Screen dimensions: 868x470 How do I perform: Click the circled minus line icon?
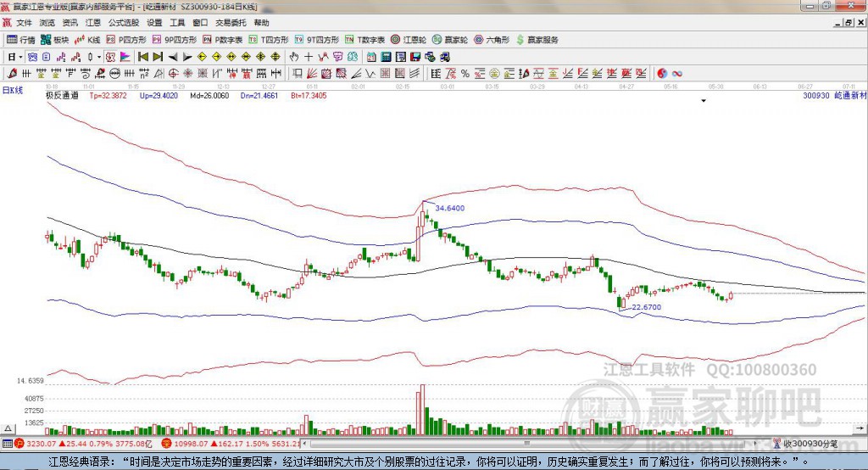click(115, 73)
